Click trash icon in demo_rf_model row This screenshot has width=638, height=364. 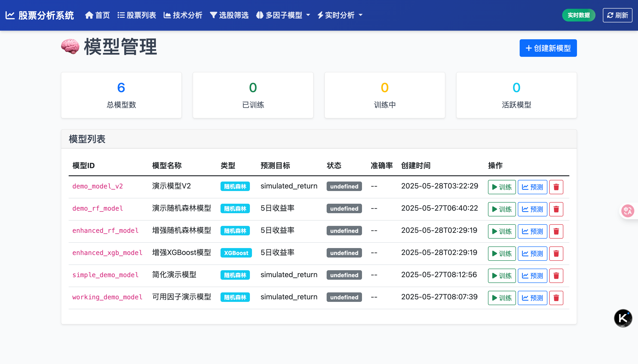[556, 209]
